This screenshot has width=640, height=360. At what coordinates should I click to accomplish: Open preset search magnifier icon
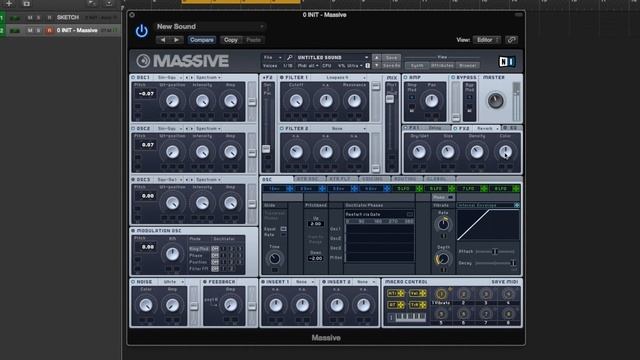tap(289, 58)
